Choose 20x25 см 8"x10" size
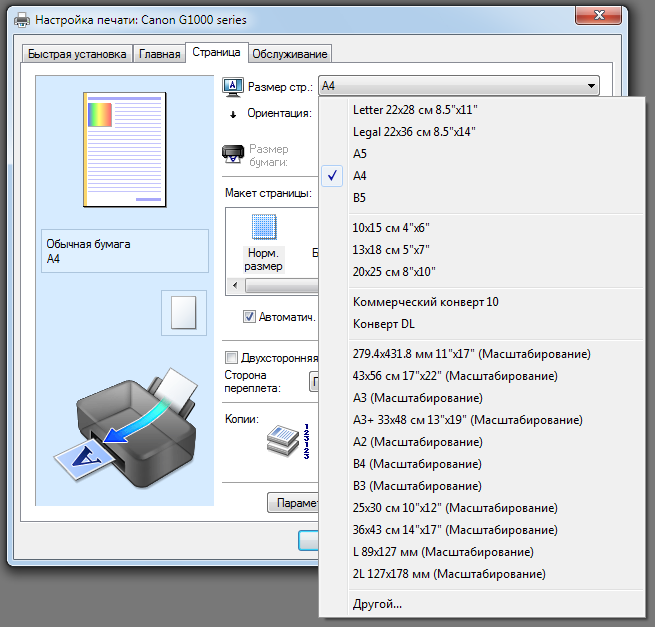Image resolution: width=655 pixels, height=627 pixels. (x=482, y=272)
